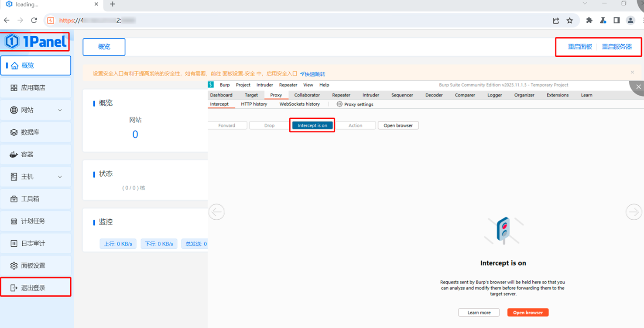
Task: Click the orange Open browser button
Action: coord(528,313)
